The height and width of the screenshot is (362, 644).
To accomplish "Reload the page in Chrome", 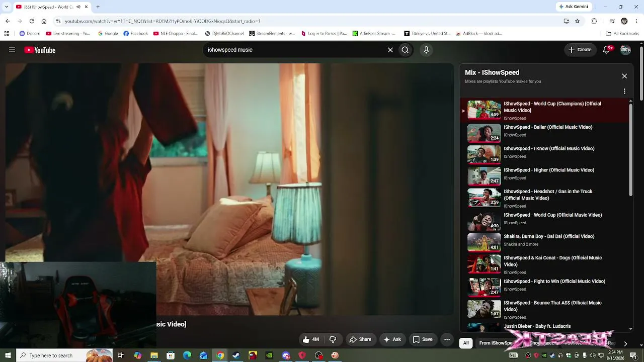I will 32,21.
